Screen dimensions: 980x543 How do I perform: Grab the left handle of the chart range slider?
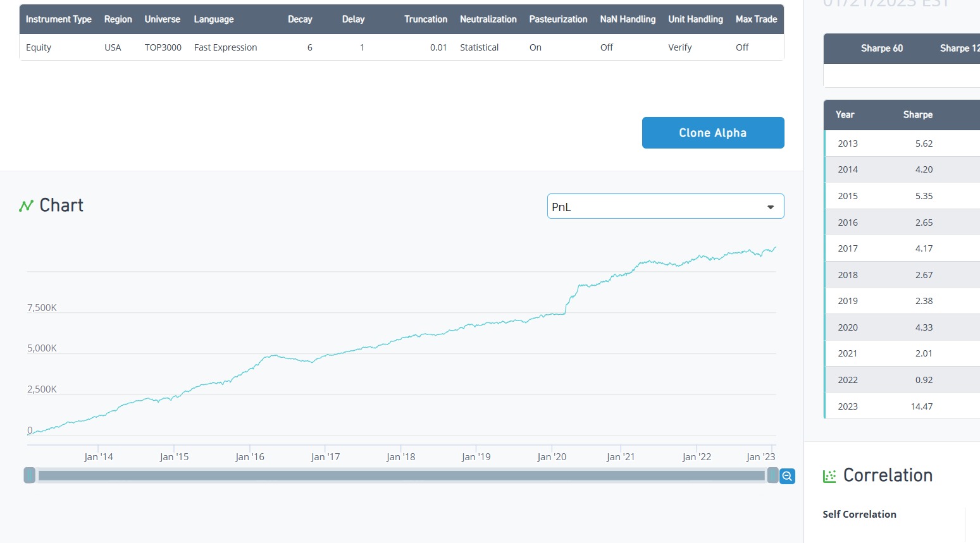click(x=30, y=475)
